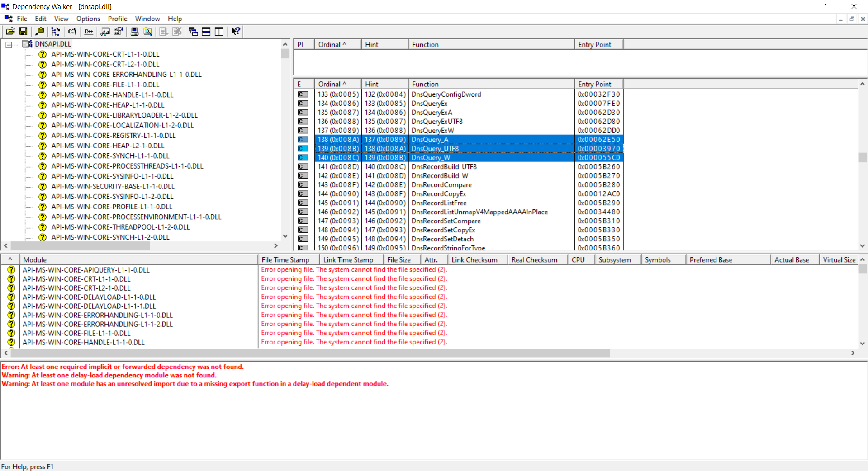
Task: Click the question-mark icon of API-MS-WIN-CORE-HEAP-L2-1-0.DLL in the tree
Action: pos(43,146)
